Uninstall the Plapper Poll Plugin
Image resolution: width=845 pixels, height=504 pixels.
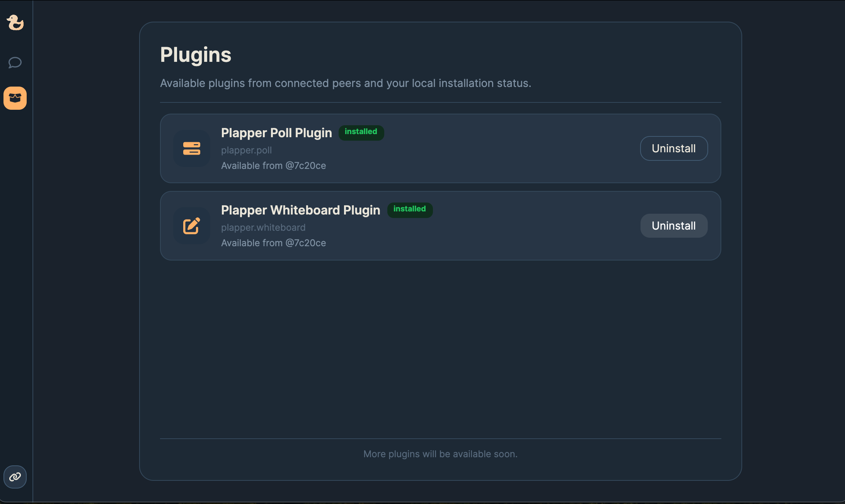[673, 148]
